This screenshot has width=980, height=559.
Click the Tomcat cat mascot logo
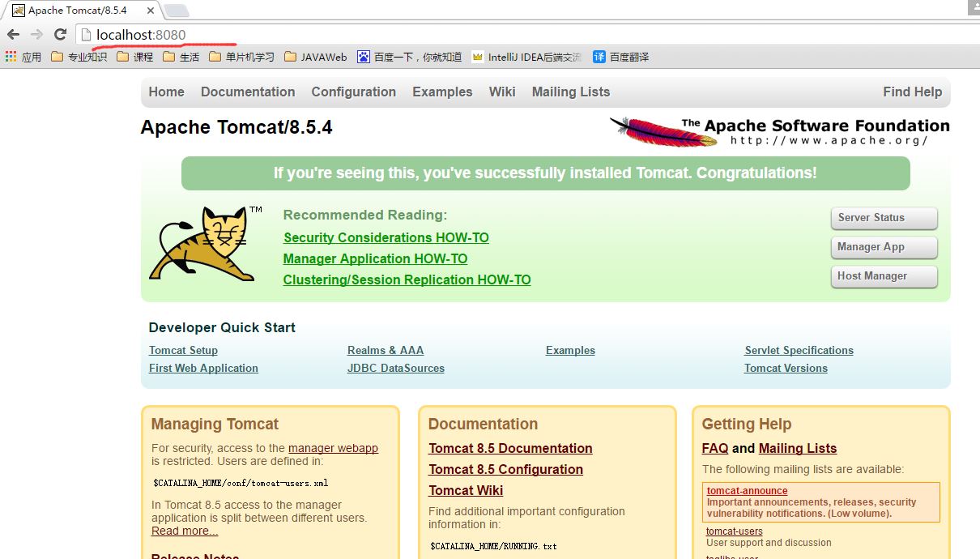(202, 245)
